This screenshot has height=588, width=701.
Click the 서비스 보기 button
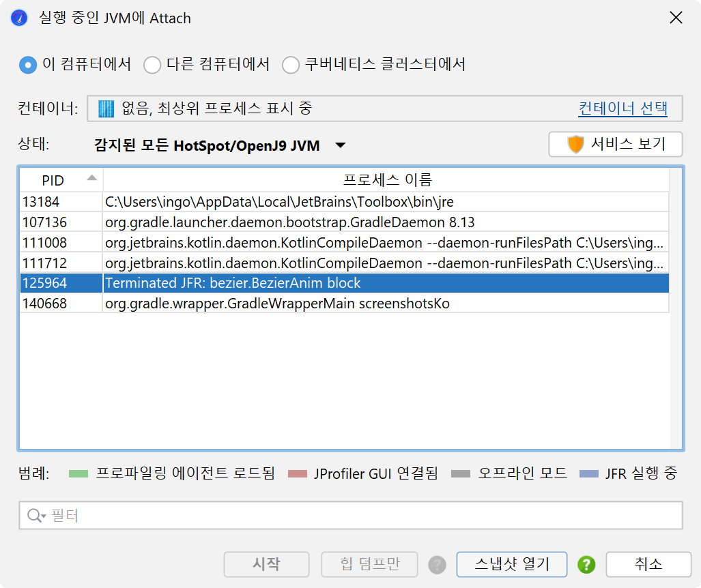[x=616, y=144]
